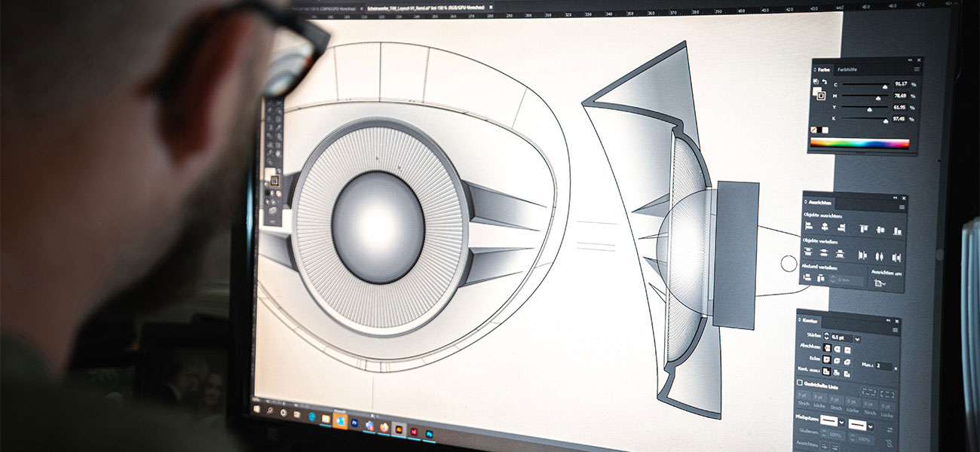The width and height of the screenshot is (980, 452).
Task: Open the start arrowhead Pfeilspitzen dropdown
Action: click(841, 423)
